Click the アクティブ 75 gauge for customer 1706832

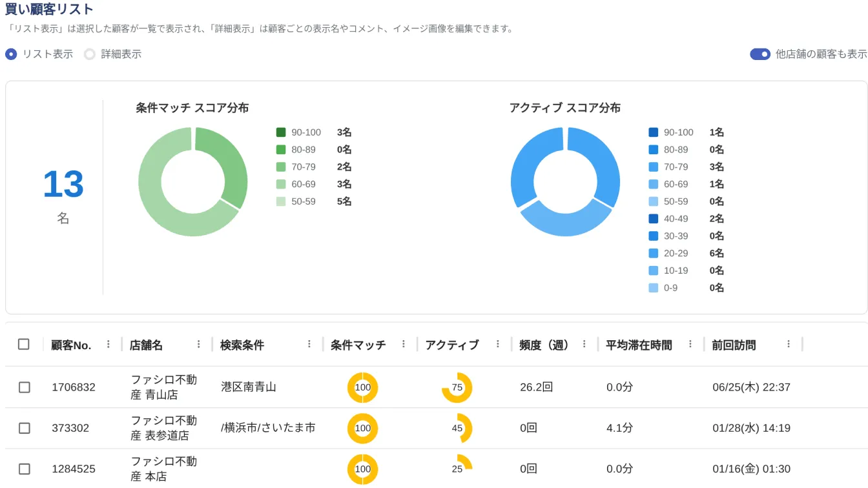point(457,387)
